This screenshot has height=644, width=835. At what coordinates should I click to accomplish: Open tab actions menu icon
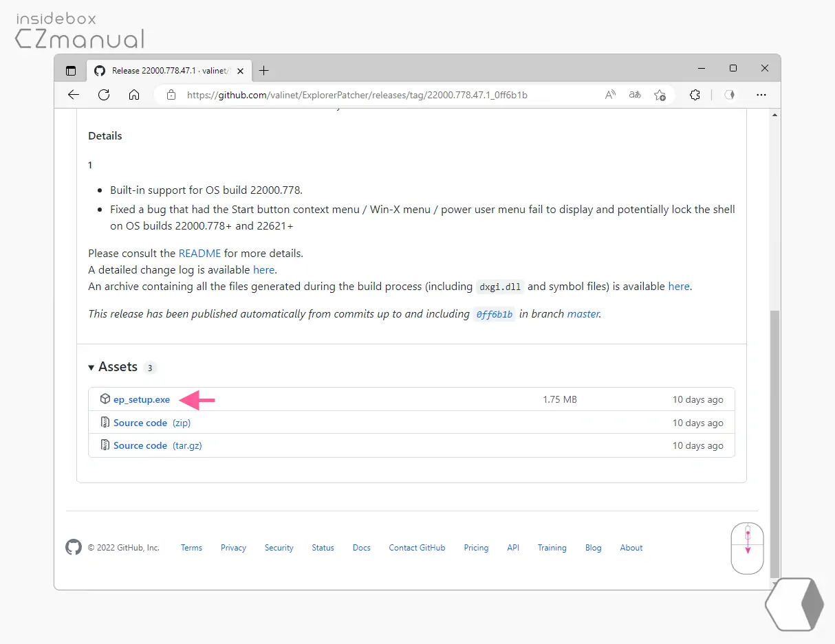coord(71,71)
